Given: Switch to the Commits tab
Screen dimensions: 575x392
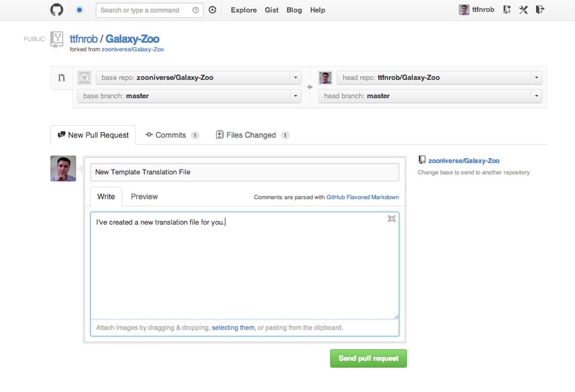Looking at the screenshot, I should pyautogui.click(x=171, y=135).
